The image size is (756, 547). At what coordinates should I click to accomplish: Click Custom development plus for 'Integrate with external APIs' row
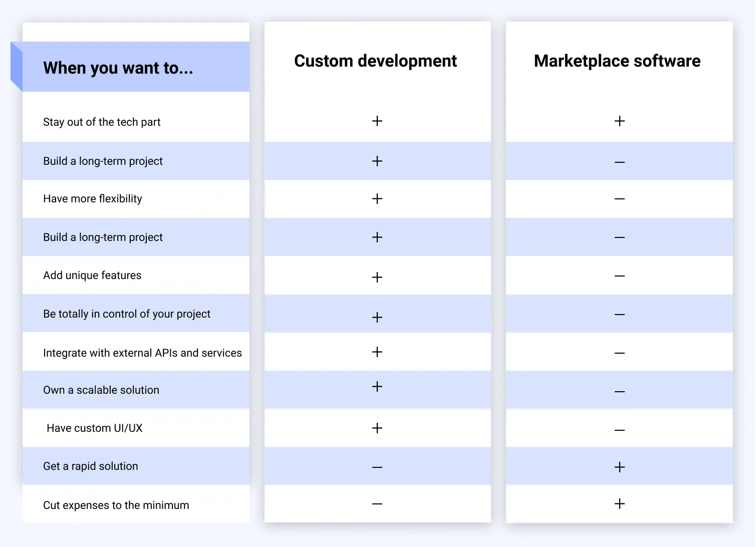(x=377, y=352)
